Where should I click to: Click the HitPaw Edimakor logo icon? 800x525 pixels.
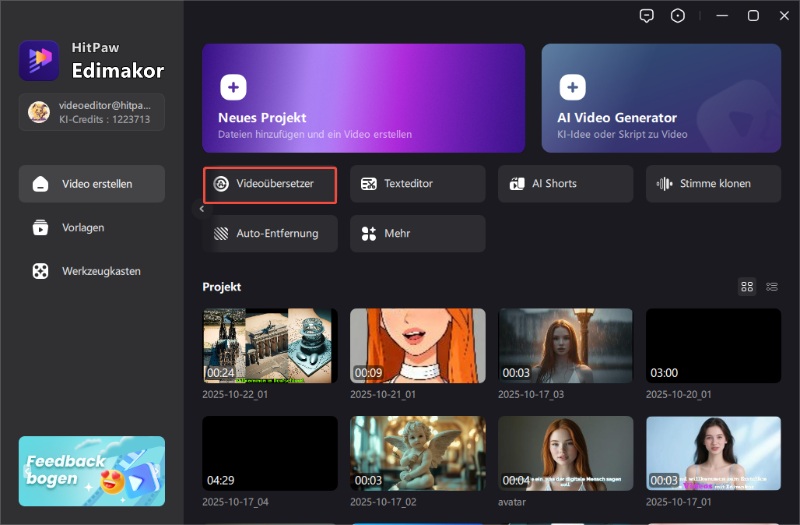tap(39, 60)
